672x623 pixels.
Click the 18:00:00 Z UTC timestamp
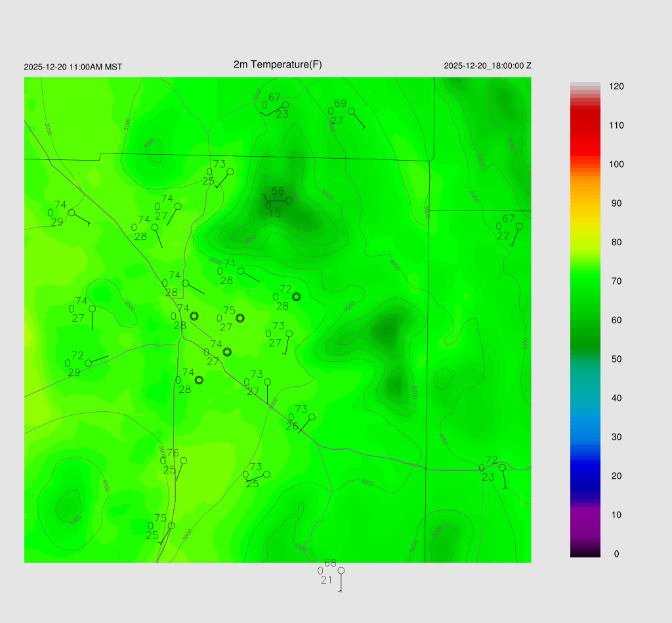[488, 66]
